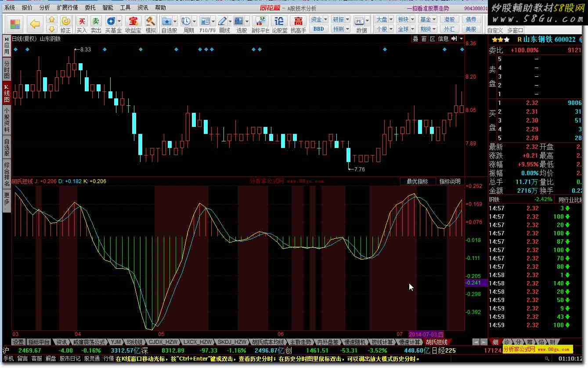
Task: Click the 窗 window icon in chart header
Action: [x=424, y=39]
